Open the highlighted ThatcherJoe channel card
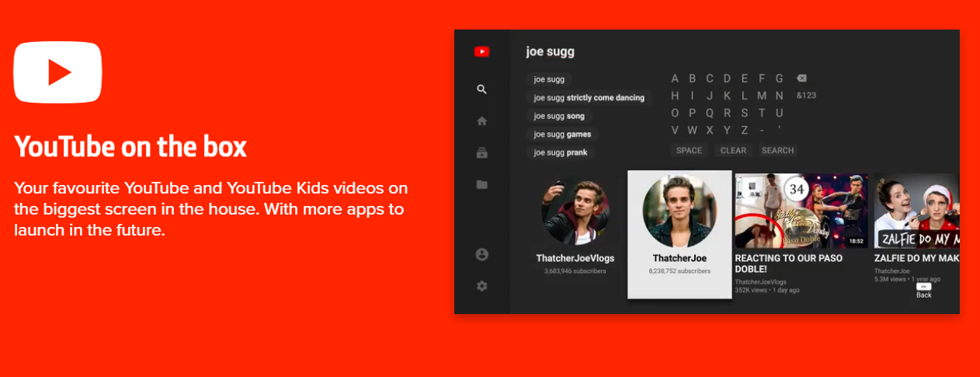The width and height of the screenshot is (980, 377). 679,234
